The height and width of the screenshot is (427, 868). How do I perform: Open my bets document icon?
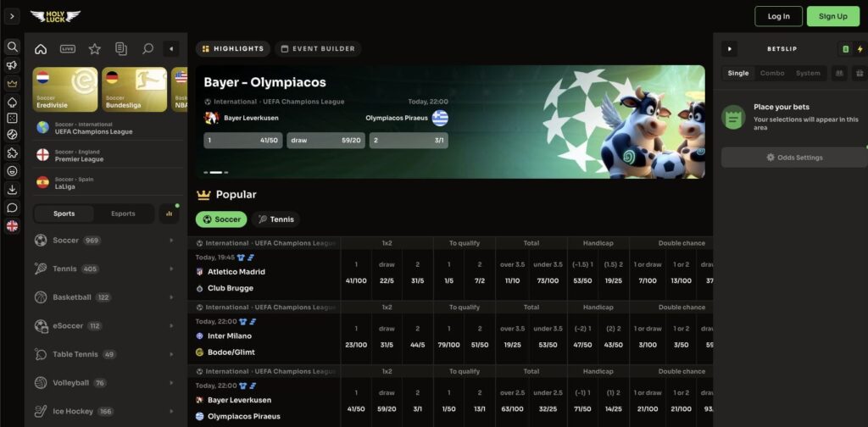(121, 48)
